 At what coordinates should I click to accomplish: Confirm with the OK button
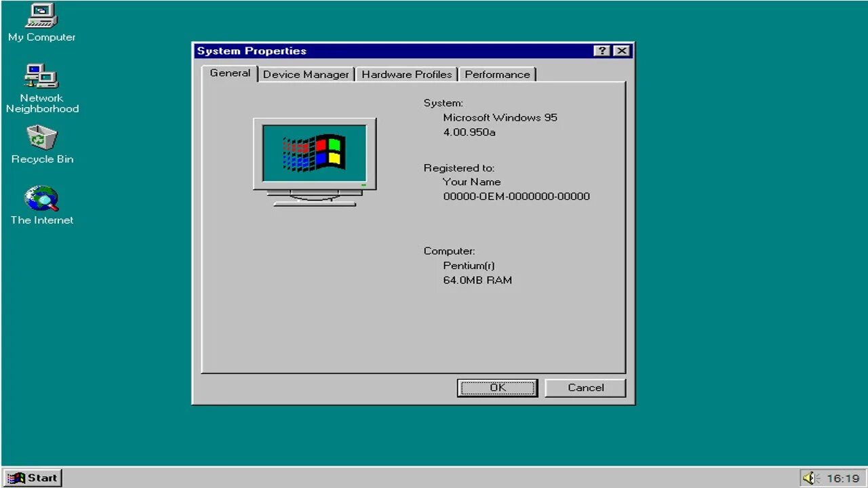[497, 388]
